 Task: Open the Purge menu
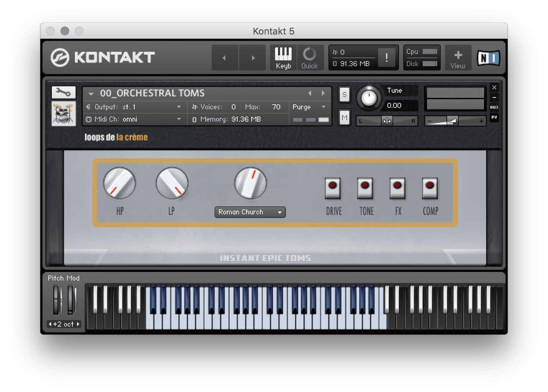[x=309, y=107]
